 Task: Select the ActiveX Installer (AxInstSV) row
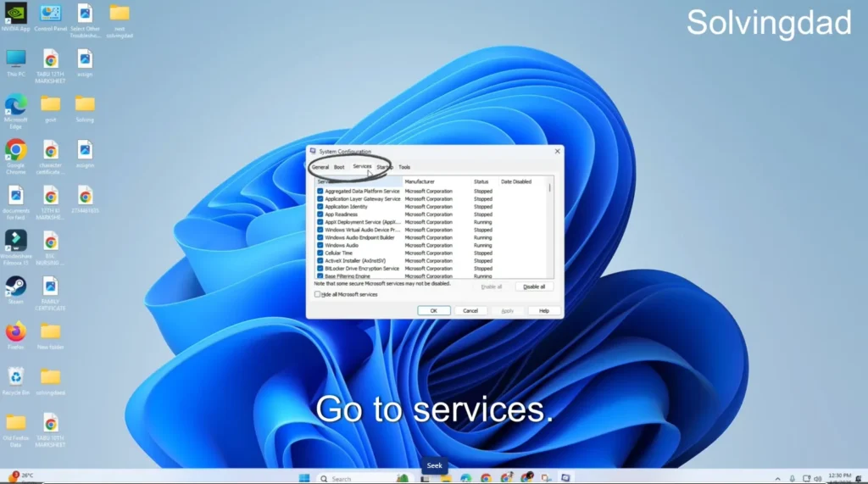pyautogui.click(x=355, y=261)
